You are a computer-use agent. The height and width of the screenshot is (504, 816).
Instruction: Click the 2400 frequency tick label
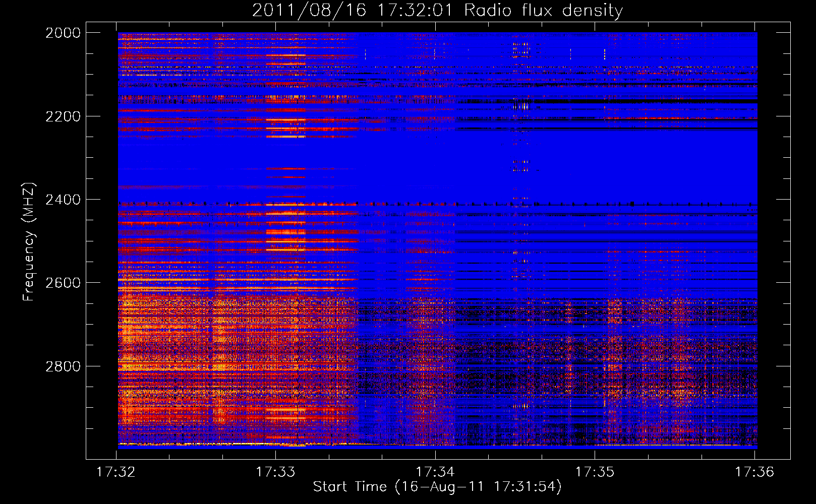tap(63, 200)
